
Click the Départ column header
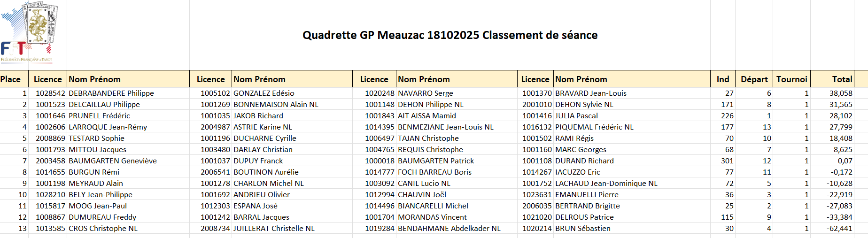coord(754,79)
